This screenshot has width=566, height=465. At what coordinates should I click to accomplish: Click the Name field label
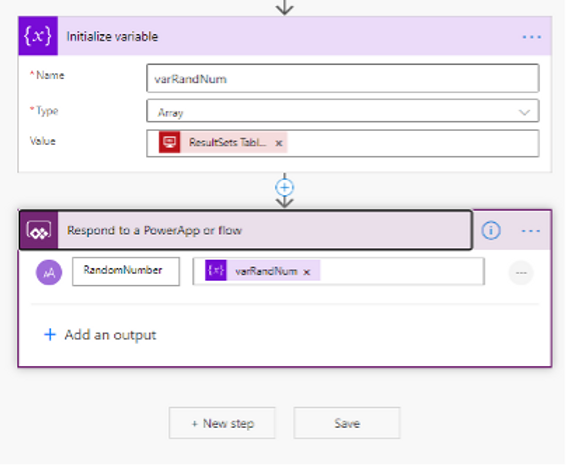[x=50, y=75]
